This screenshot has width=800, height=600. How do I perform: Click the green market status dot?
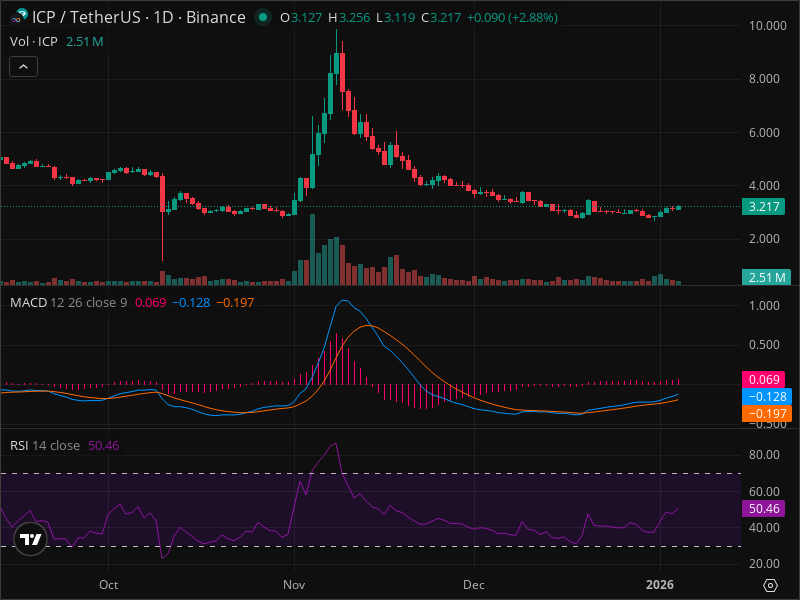click(263, 17)
